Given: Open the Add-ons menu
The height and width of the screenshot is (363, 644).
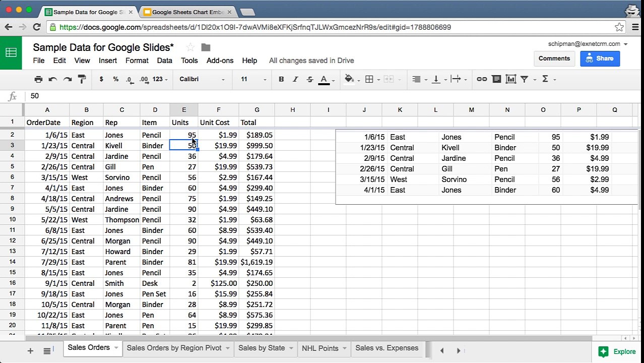Looking at the screenshot, I should [x=220, y=60].
